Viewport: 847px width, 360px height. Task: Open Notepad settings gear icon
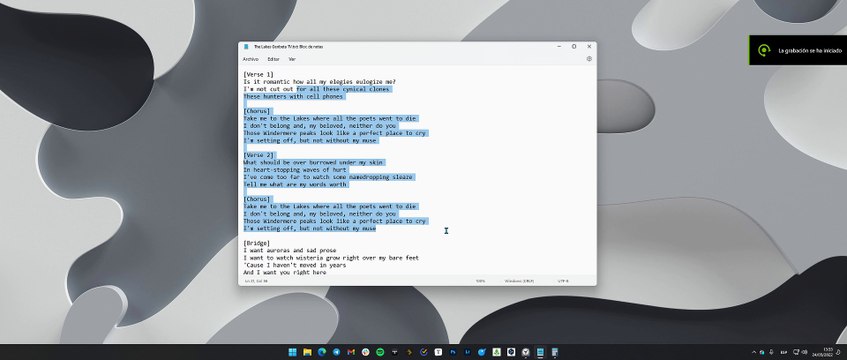[589, 59]
